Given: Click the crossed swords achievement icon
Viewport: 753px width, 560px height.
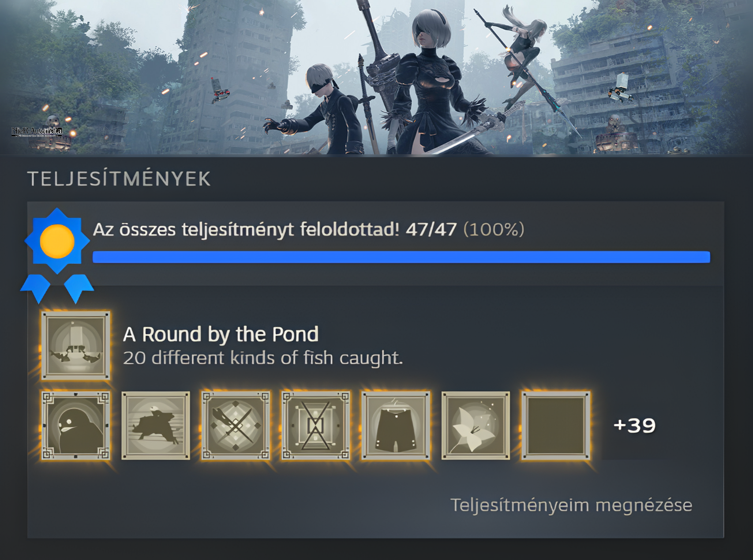Looking at the screenshot, I should (236, 426).
